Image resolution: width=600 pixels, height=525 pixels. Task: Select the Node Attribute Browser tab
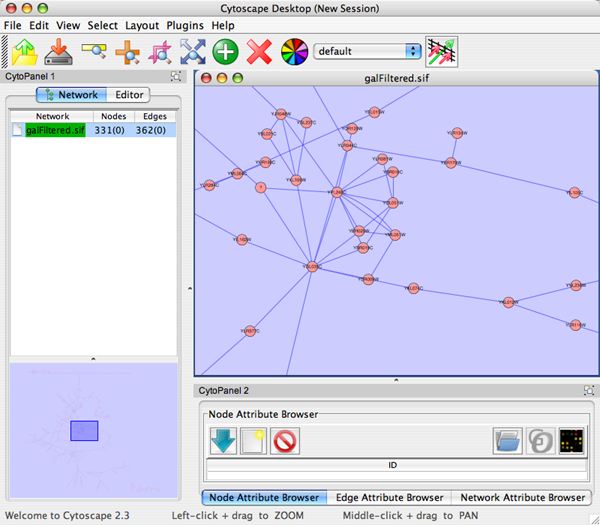(264, 497)
